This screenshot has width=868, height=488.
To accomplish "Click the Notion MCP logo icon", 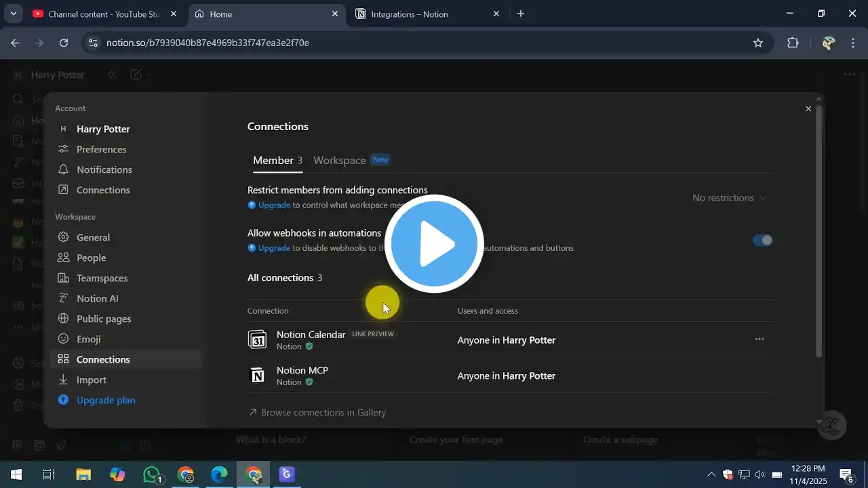I will click(x=258, y=375).
